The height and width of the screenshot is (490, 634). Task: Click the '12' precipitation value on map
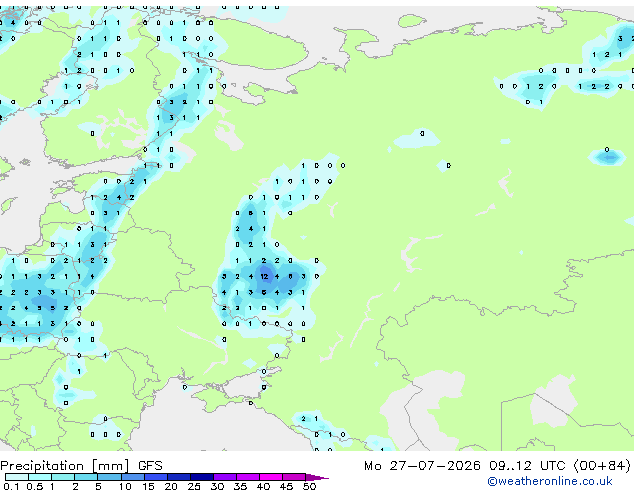tap(264, 277)
